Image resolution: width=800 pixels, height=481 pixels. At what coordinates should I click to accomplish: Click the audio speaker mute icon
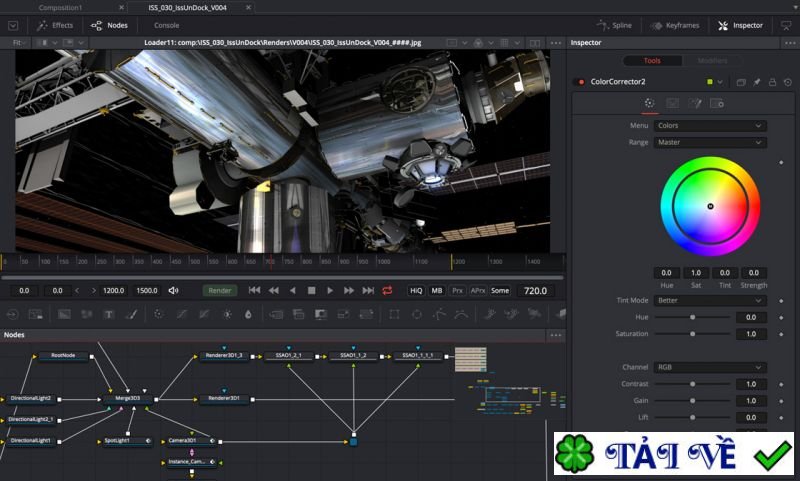tap(173, 291)
